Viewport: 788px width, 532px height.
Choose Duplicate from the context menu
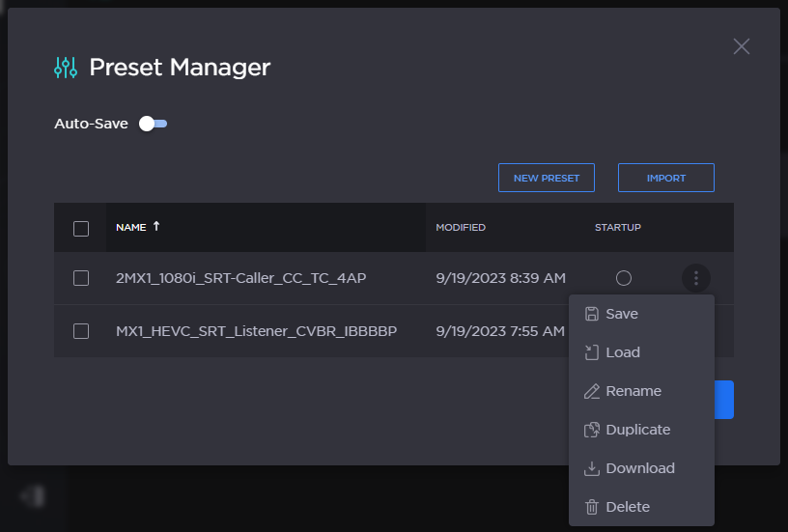point(637,430)
